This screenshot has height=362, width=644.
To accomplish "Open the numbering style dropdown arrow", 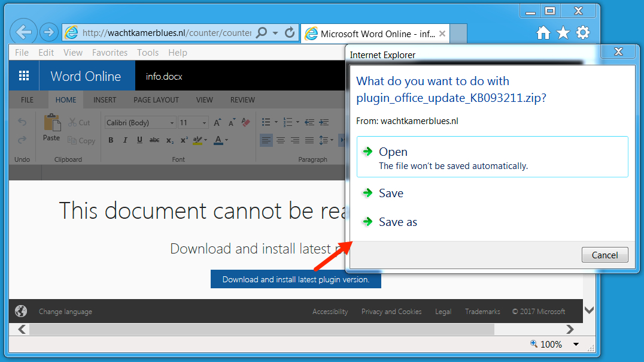I will (298, 122).
